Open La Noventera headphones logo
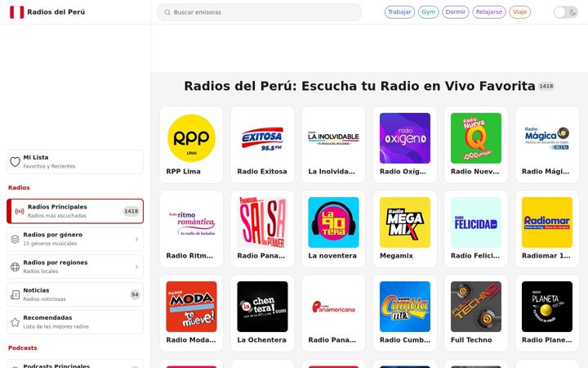The height and width of the screenshot is (368, 588). tap(333, 222)
